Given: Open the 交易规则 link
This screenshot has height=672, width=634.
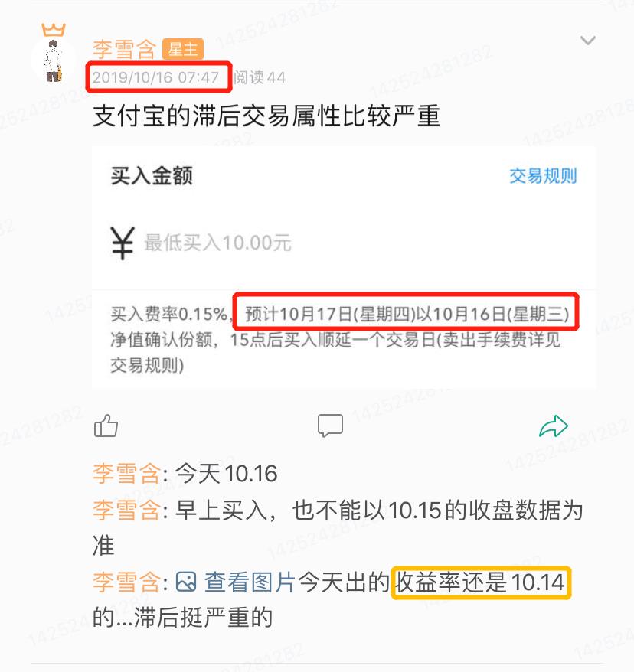Looking at the screenshot, I should pos(543,176).
